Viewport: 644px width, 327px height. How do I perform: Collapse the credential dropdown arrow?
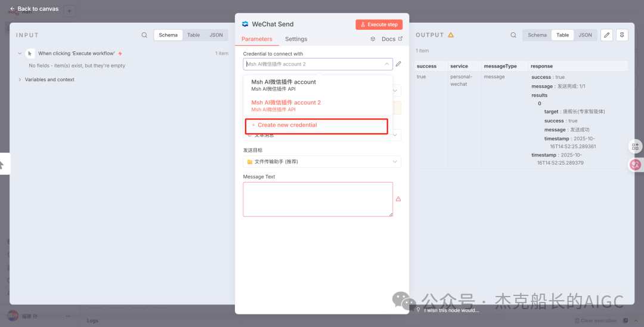coord(386,64)
